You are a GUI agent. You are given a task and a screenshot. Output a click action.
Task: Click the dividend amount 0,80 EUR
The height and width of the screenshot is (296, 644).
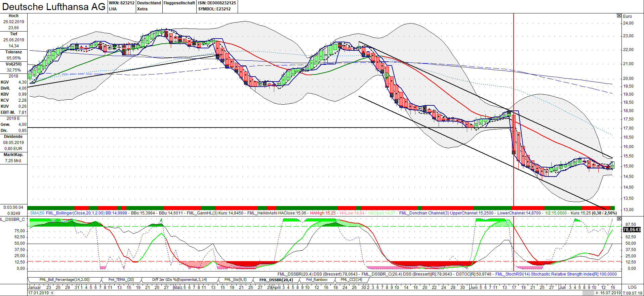13,149
